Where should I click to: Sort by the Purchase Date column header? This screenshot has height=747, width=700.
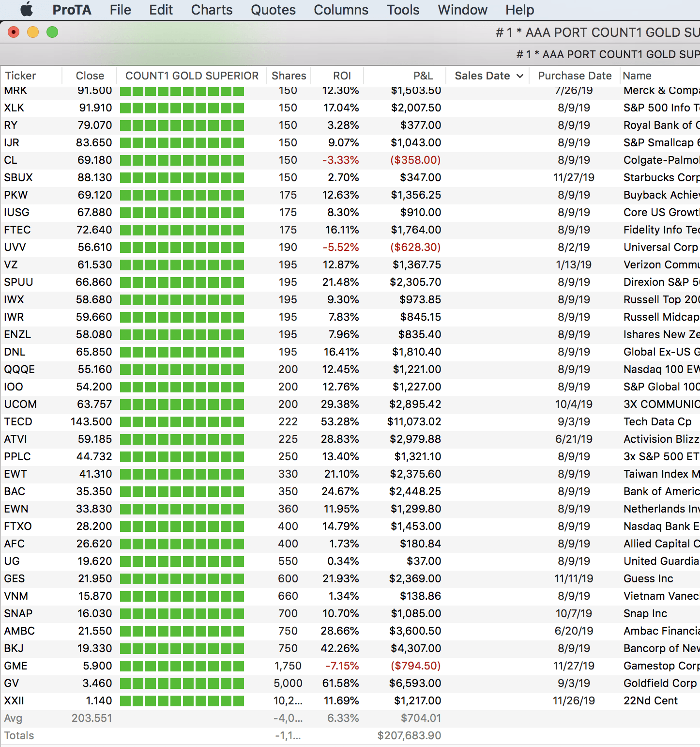tap(575, 76)
